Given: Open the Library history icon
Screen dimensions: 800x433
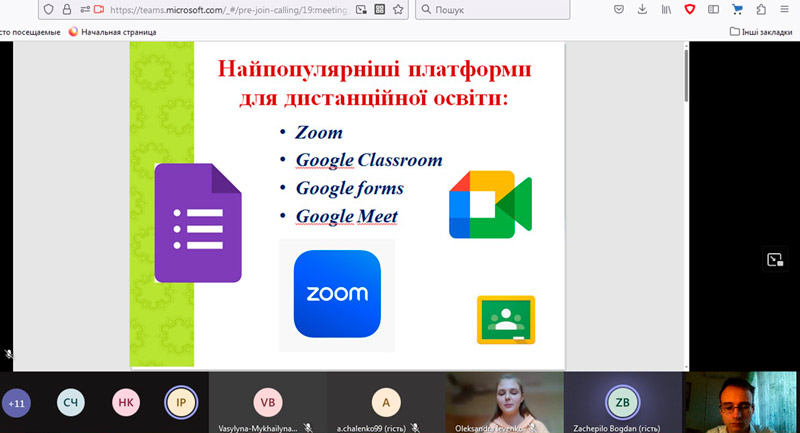Looking at the screenshot, I should click(666, 10).
